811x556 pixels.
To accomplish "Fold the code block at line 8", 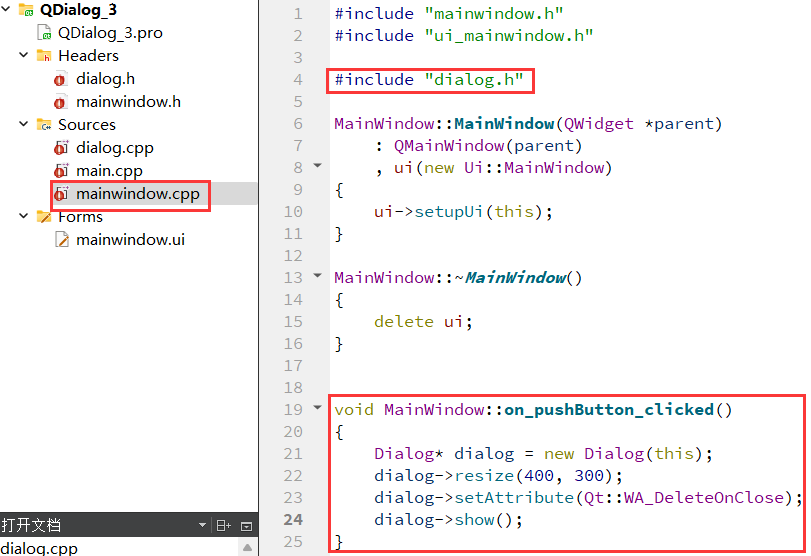I will pyautogui.click(x=318, y=166).
